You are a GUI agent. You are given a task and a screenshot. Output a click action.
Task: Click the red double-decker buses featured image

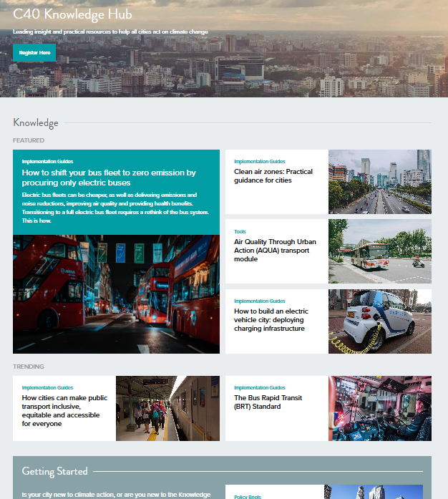(116, 294)
